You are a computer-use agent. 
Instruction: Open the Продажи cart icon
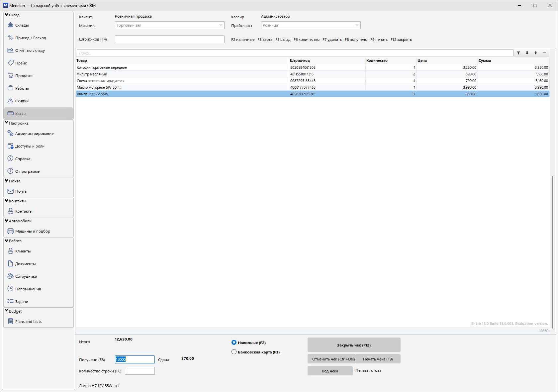pyautogui.click(x=10, y=75)
